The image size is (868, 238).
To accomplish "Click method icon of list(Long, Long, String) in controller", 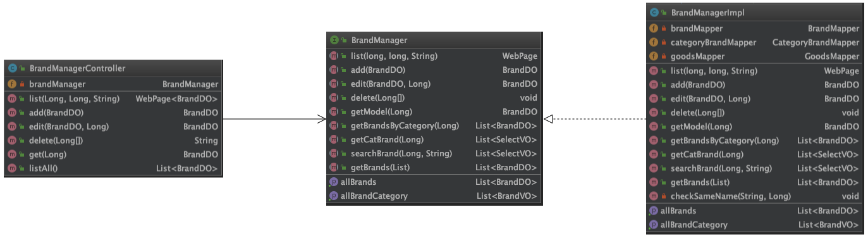I will 13,99.
